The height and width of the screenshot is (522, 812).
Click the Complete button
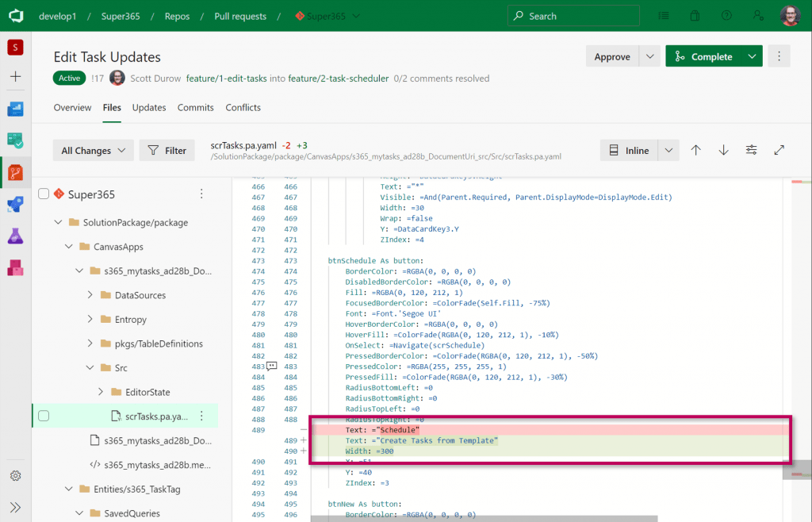[703, 56]
